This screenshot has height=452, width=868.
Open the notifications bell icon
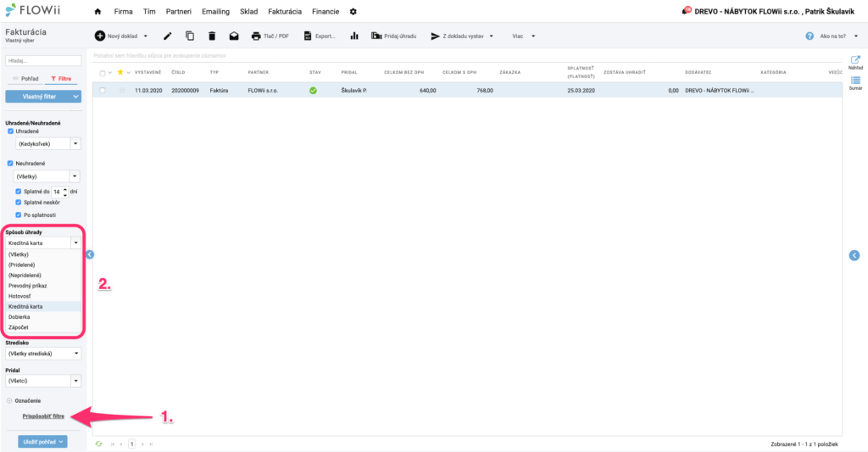click(687, 10)
